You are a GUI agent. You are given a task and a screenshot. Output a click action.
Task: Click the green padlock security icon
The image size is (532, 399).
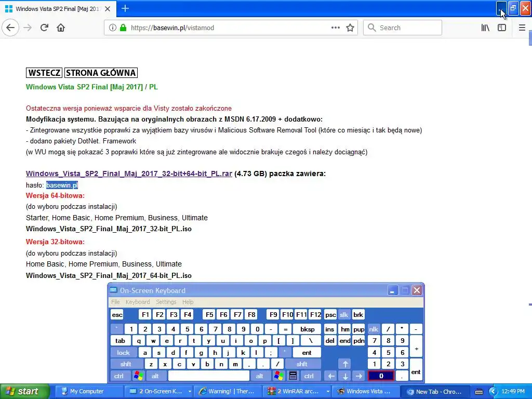click(x=123, y=28)
